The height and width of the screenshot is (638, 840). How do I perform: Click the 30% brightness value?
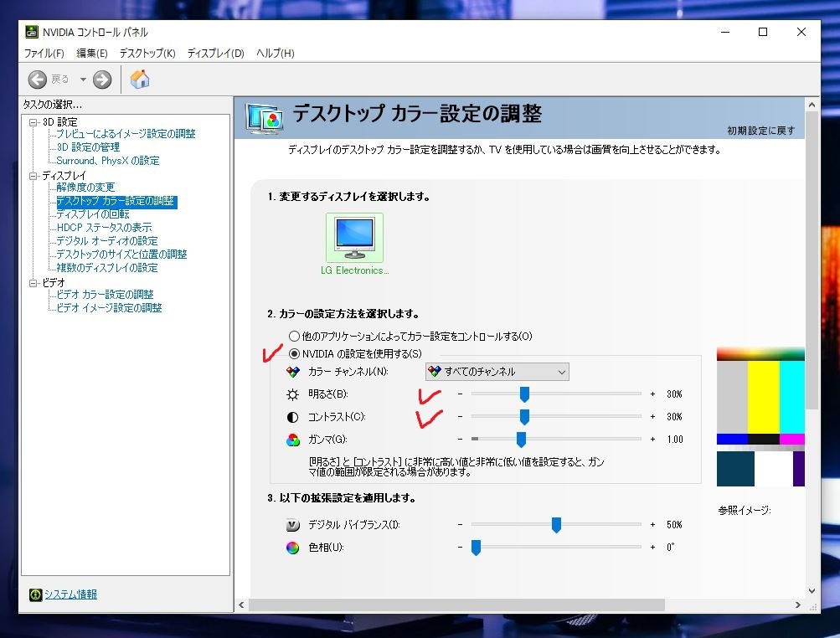[x=674, y=394]
